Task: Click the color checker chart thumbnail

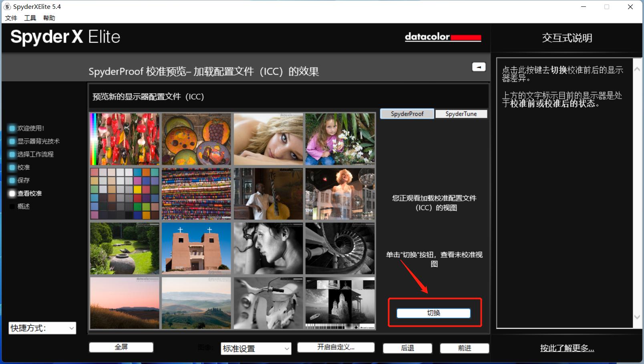Action: pyautogui.click(x=124, y=194)
